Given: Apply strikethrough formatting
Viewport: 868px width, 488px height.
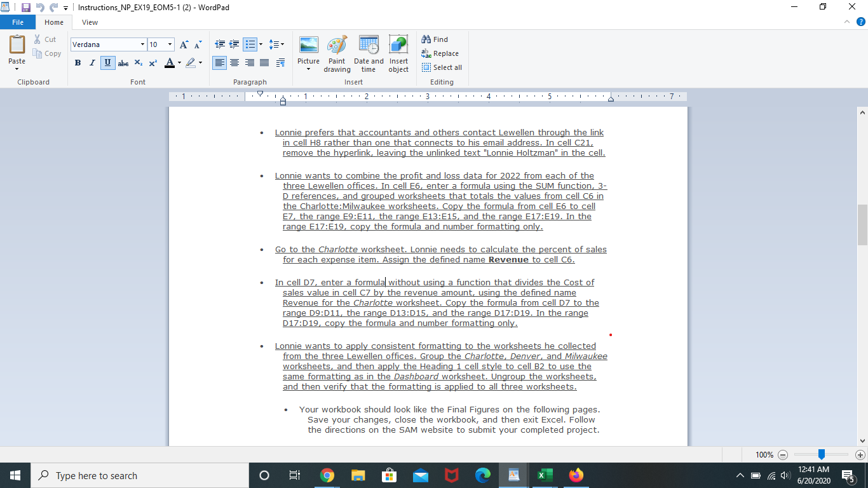Looking at the screenshot, I should click(123, 63).
